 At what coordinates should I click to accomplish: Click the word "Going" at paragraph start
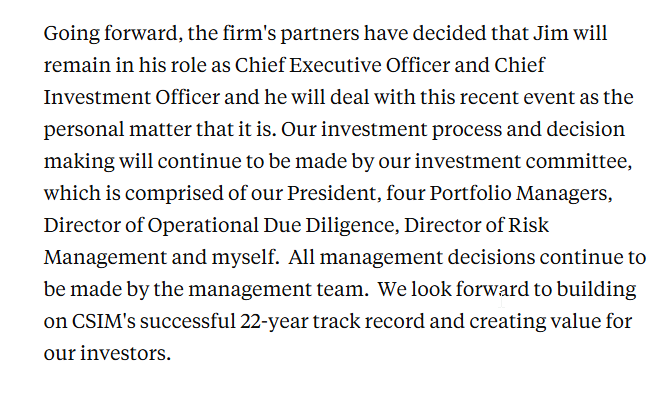pyautogui.click(x=72, y=34)
